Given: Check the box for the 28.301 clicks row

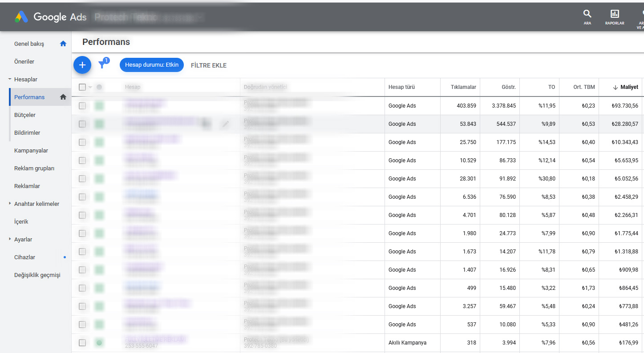Looking at the screenshot, I should click(82, 179).
